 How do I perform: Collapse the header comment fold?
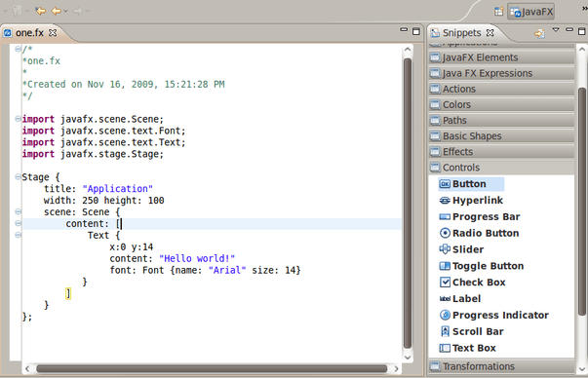pos(18,49)
